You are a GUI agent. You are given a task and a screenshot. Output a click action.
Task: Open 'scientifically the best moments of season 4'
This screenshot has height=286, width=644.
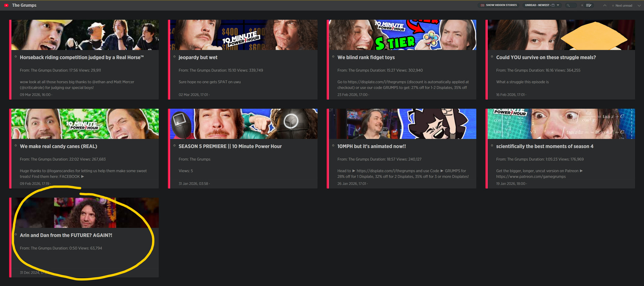coord(544,146)
